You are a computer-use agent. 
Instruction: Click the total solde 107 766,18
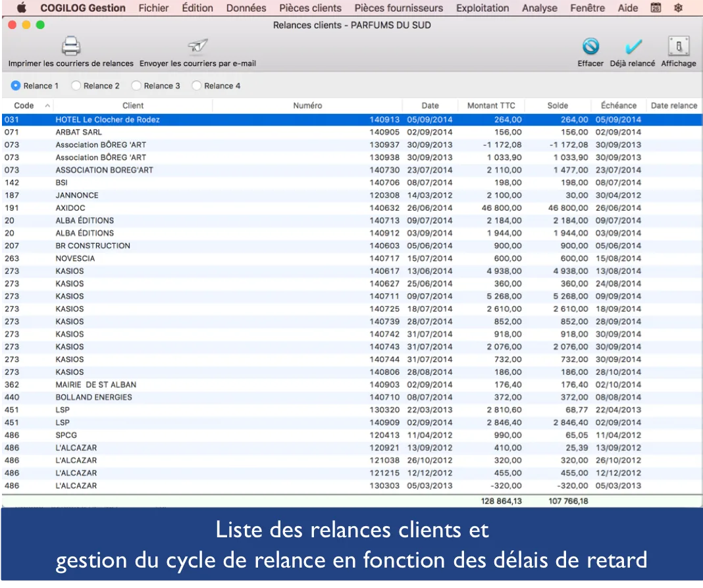point(568,502)
